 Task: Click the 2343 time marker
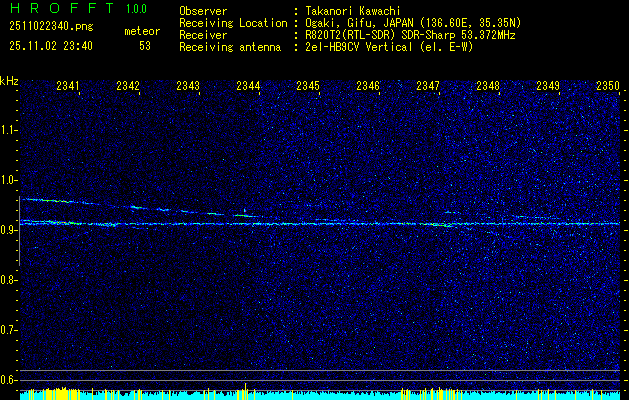(188, 85)
